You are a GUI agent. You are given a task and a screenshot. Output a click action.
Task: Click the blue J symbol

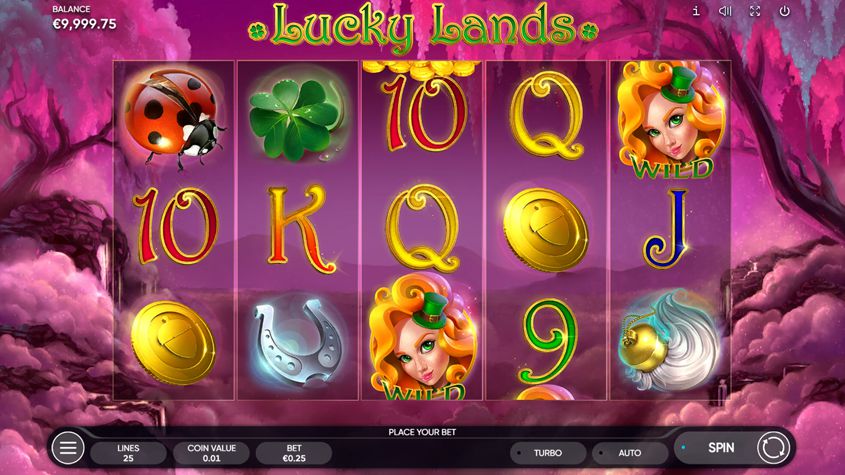click(x=666, y=229)
